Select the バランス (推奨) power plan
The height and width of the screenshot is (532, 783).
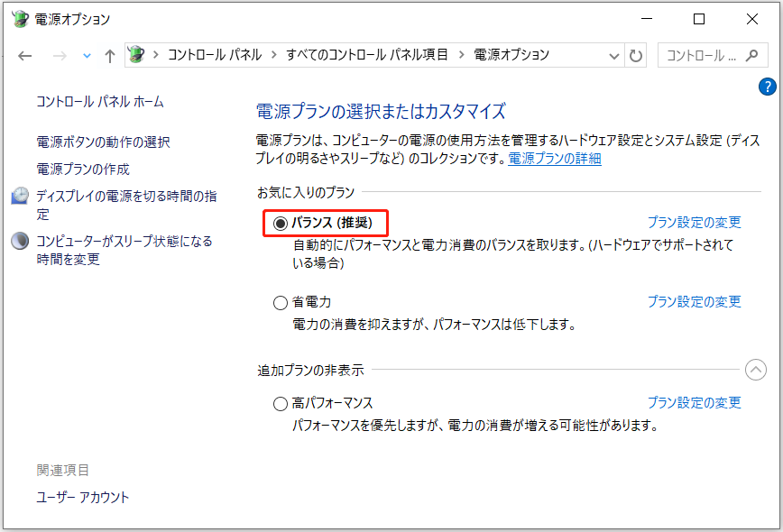281,222
